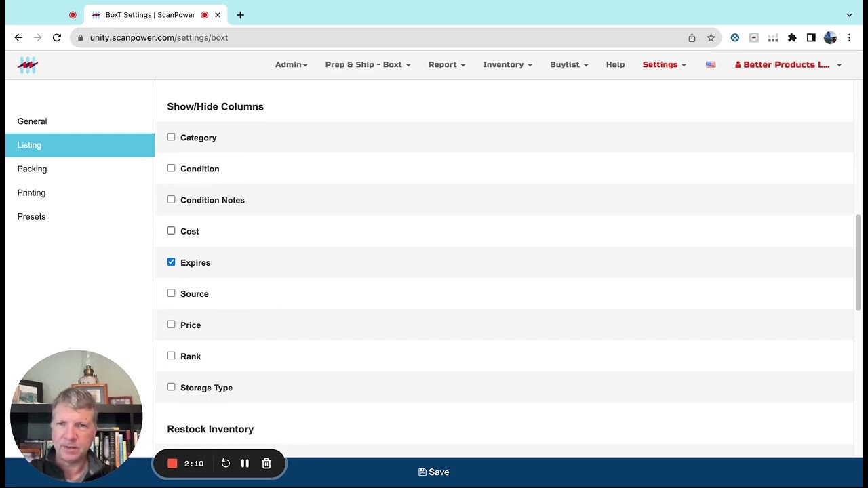Enable the Rank column checkbox
Viewport: 868px width, 488px height.
pyautogui.click(x=171, y=355)
